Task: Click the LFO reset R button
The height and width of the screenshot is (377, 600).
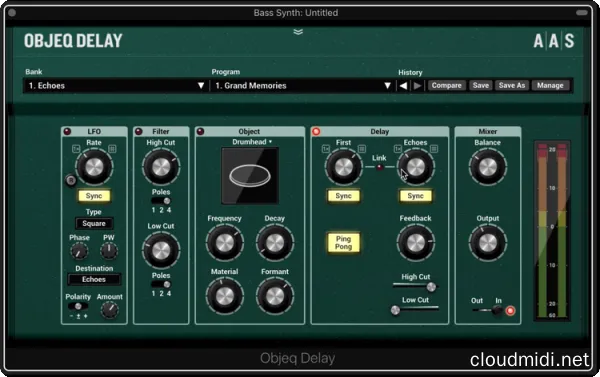Action: click(x=71, y=180)
